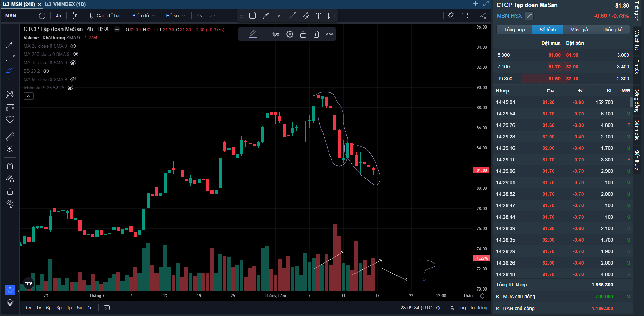Open the timezone menu showing UTC+7
The width and height of the screenshot is (644, 316).
[420, 308]
